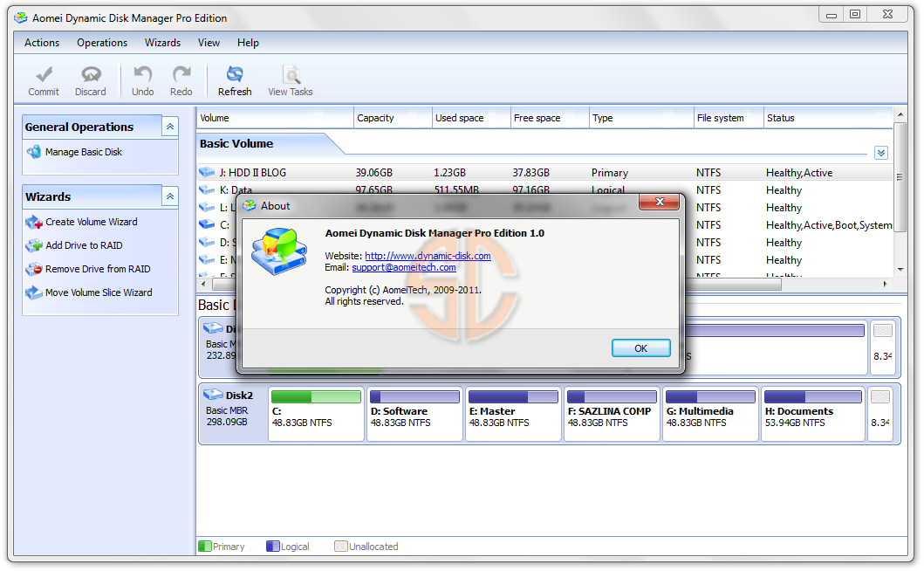Click the '37.83GB' free space cell
This screenshot has height=571, width=924.
(x=531, y=172)
